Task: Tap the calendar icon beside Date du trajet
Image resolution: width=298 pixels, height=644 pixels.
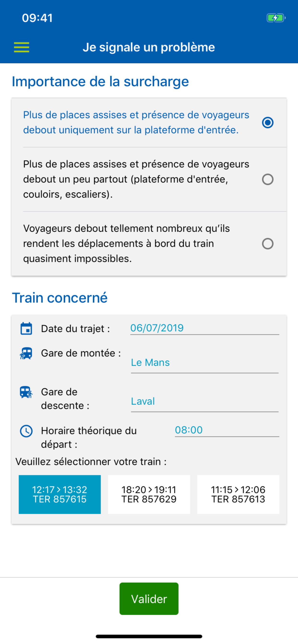Action: click(x=26, y=328)
